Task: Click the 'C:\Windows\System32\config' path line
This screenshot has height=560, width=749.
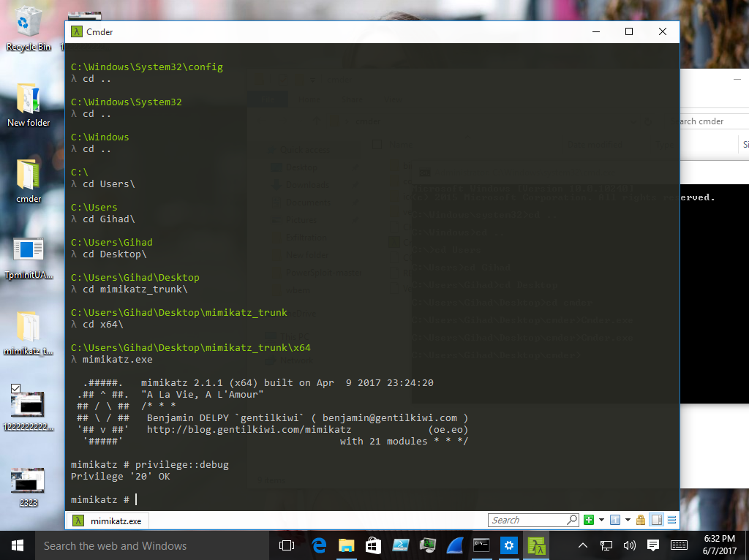Action: point(146,67)
